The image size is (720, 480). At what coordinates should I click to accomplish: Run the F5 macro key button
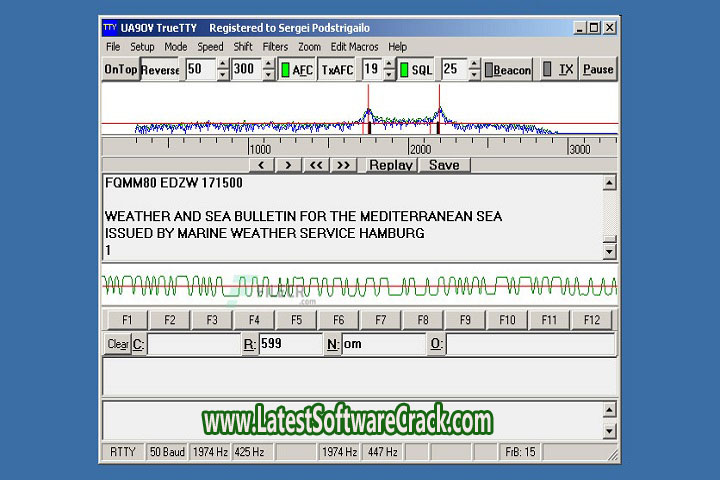296,320
